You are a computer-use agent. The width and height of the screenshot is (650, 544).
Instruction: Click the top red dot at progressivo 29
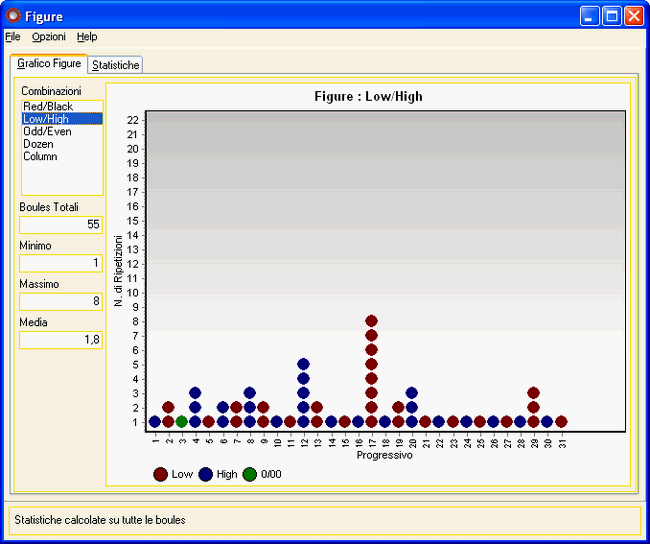click(534, 393)
